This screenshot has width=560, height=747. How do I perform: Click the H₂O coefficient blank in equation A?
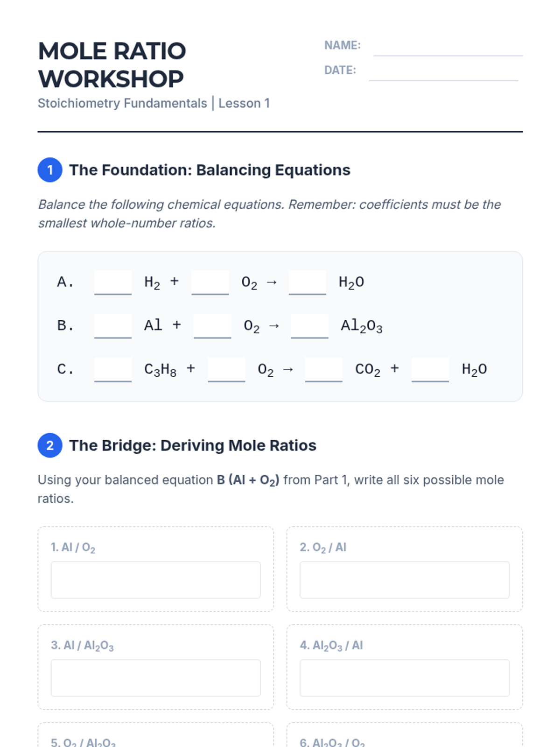[x=307, y=282]
